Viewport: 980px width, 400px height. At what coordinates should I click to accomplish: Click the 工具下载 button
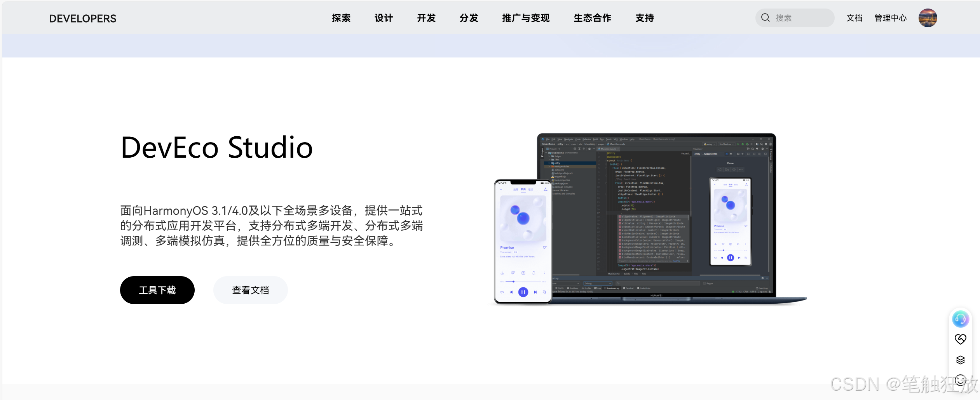click(x=157, y=290)
